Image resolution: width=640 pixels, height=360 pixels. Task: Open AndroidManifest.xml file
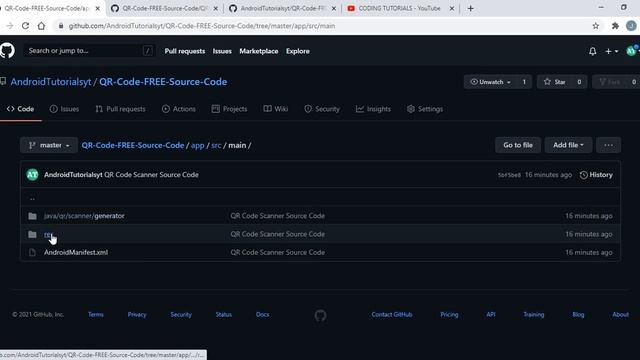coord(76,252)
